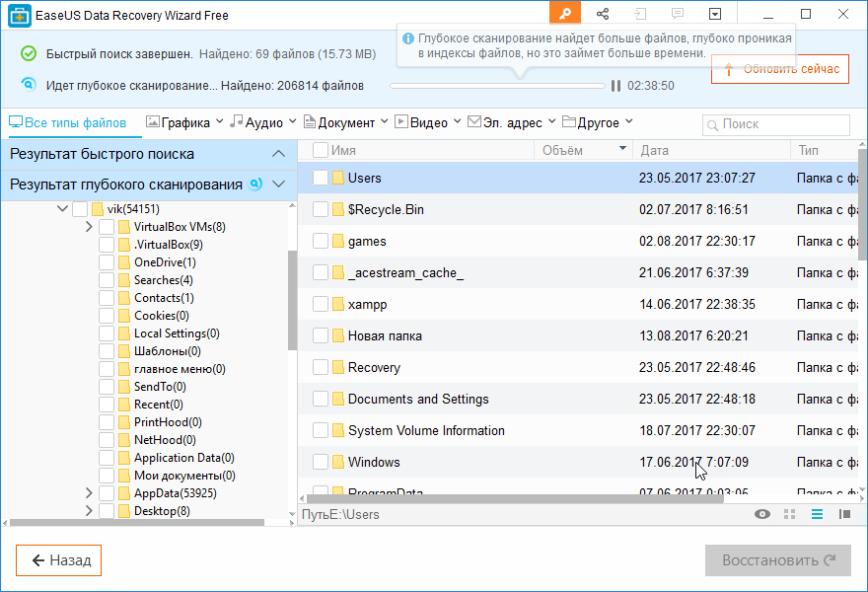Screen dimensions: 868x592
Task: Collapse the vik(54151) tree node
Action: (62, 209)
